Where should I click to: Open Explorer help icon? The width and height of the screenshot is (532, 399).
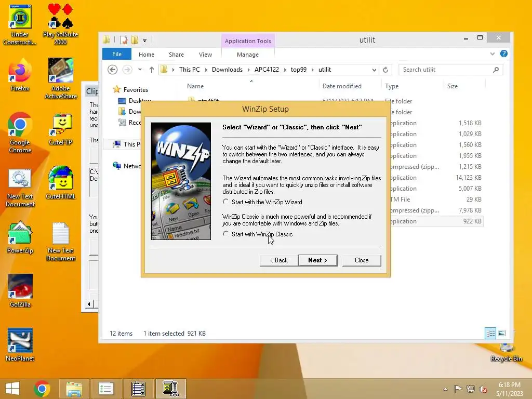click(x=504, y=54)
